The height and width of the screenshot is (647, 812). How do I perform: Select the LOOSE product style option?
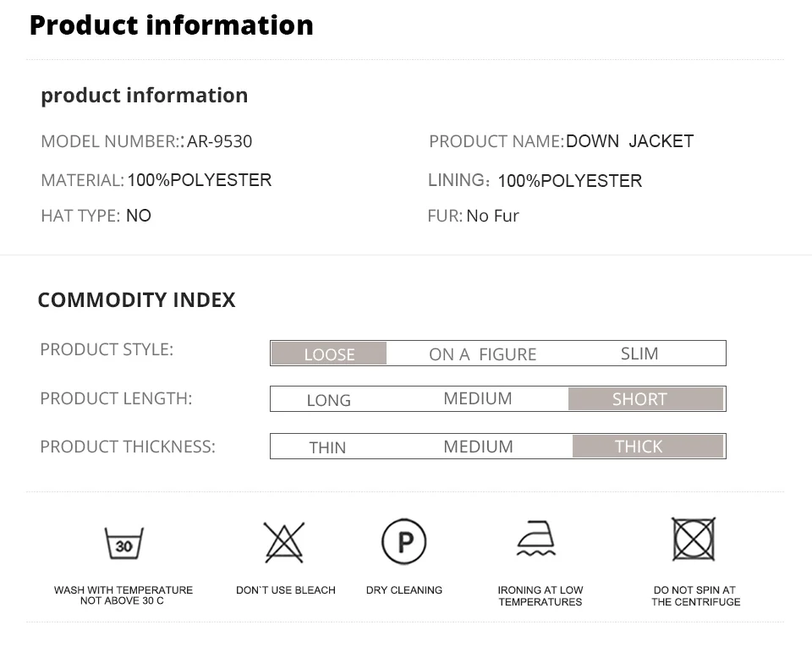(329, 354)
